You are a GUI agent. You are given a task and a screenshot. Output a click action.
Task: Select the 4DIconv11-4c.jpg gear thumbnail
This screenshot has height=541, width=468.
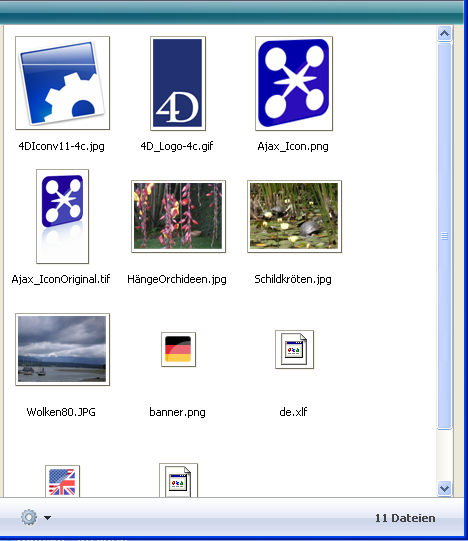click(62, 83)
